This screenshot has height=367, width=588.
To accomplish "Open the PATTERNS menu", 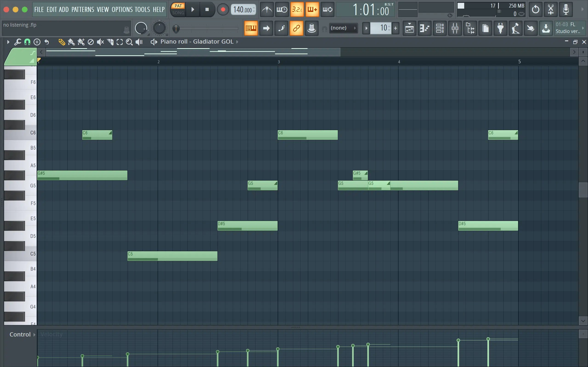I will [x=83, y=9].
